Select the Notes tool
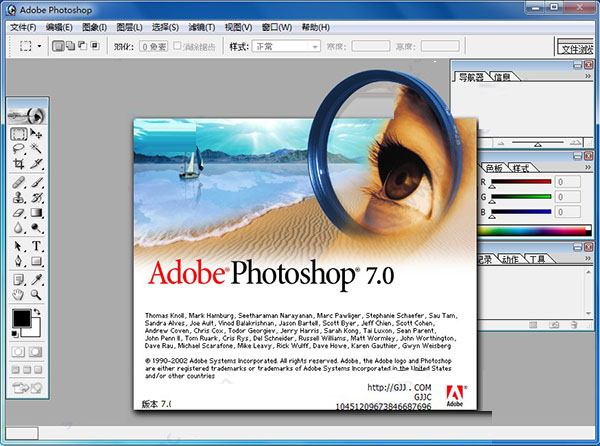Viewport: 600px width, 446px height. tap(18, 280)
